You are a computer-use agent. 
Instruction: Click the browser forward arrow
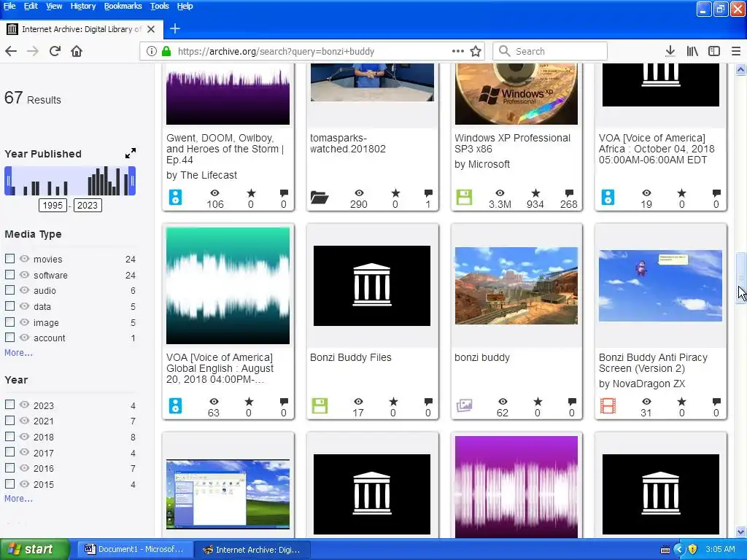33,51
